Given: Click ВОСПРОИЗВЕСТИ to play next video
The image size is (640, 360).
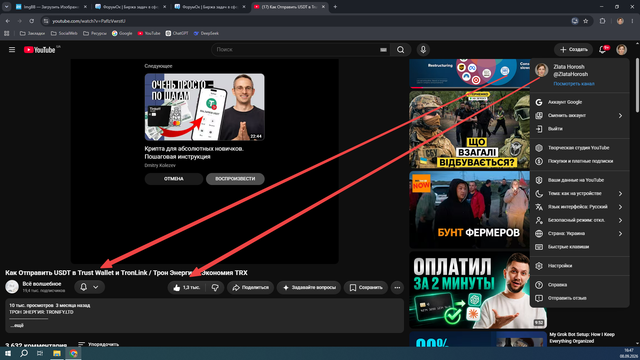Looking at the screenshot, I should click(x=235, y=179).
